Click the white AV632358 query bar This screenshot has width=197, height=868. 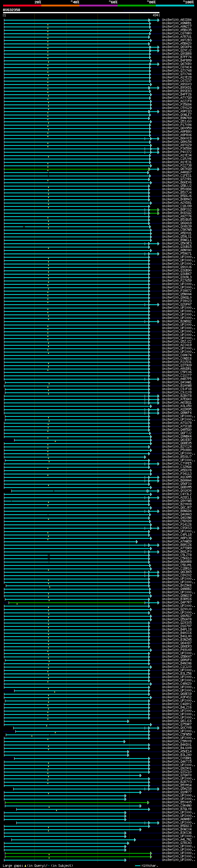point(81,13)
